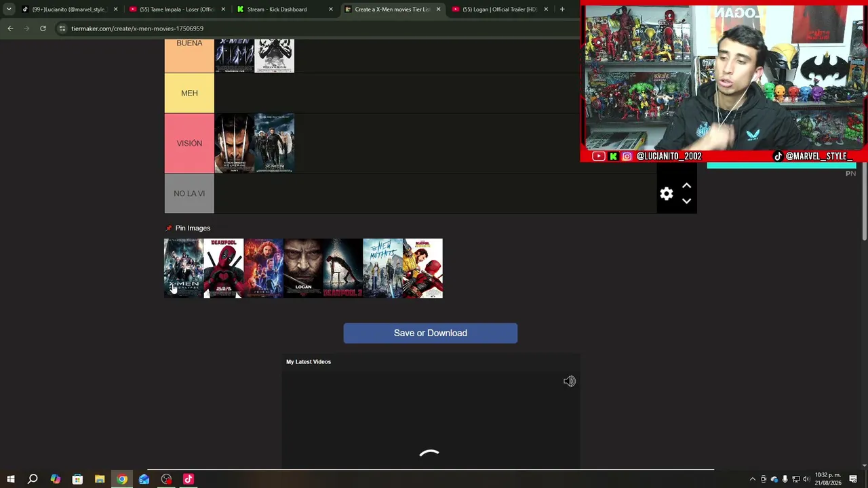Close the X-Men Tier List tab

[x=438, y=9]
